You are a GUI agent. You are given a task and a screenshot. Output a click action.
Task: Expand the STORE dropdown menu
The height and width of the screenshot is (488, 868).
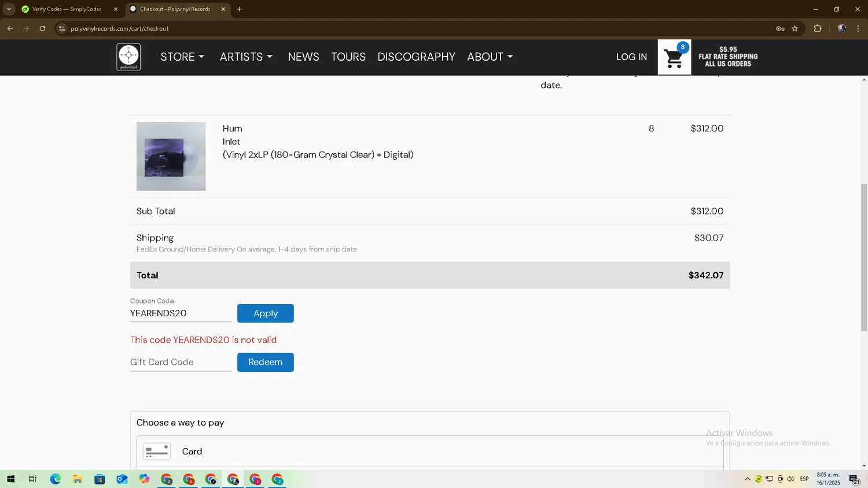[182, 57]
